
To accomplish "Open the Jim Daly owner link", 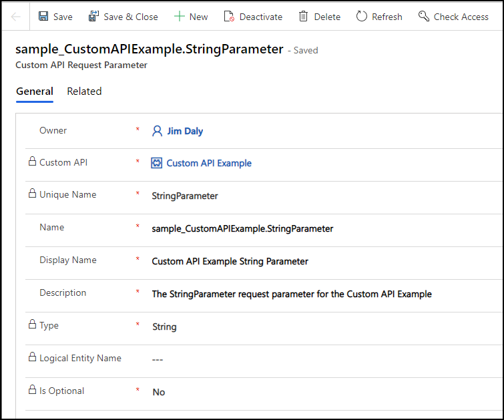I will coord(185,131).
